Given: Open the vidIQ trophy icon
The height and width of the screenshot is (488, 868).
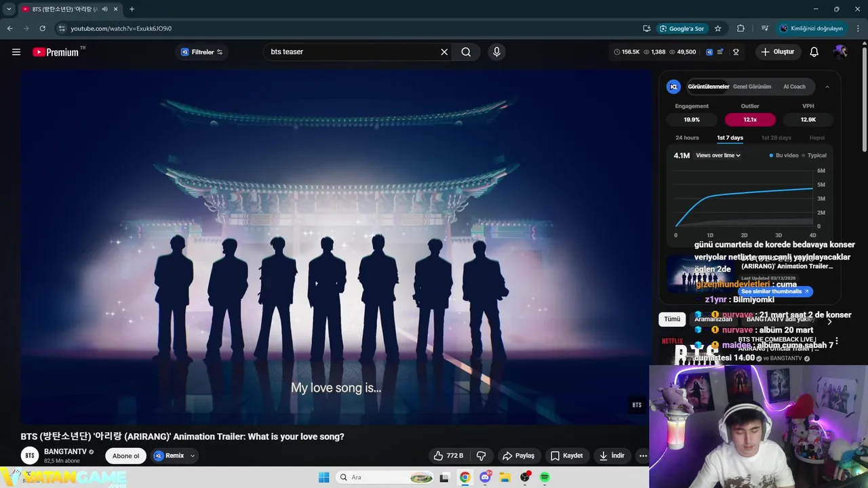Looking at the screenshot, I should tap(736, 52).
